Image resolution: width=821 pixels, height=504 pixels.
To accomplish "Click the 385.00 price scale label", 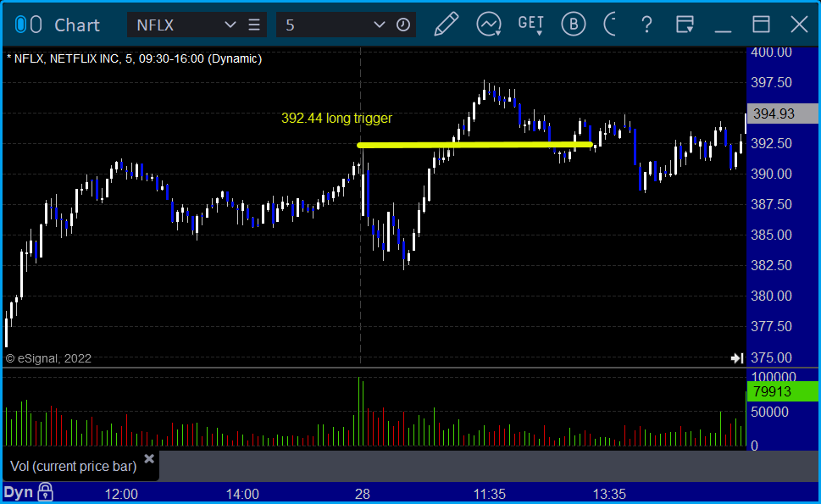I will (771, 235).
